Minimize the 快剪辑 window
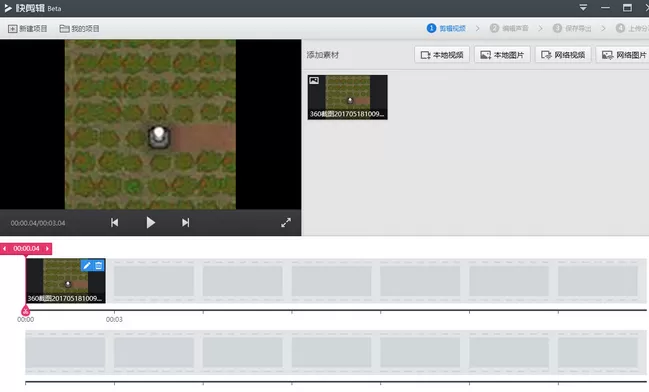The width and height of the screenshot is (649, 392). pyautogui.click(x=605, y=7)
